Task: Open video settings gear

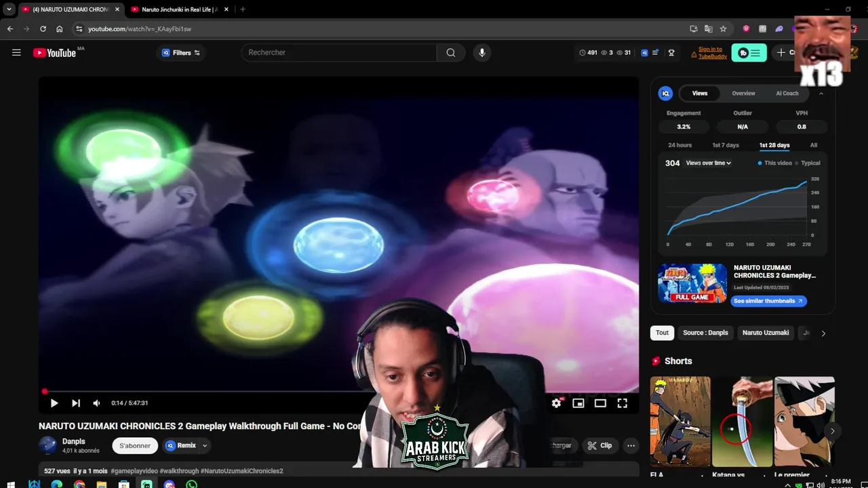Action: [556, 403]
